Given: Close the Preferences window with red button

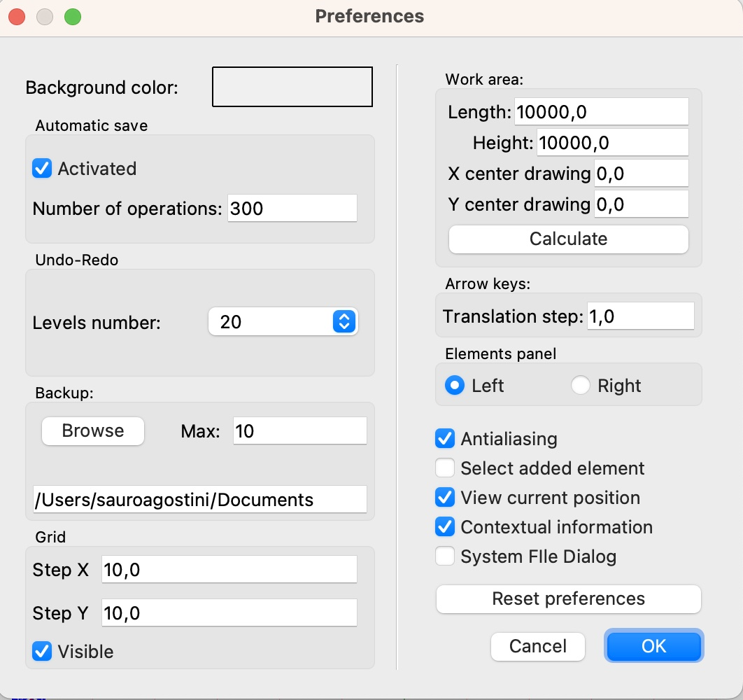Looking at the screenshot, I should pos(17,17).
